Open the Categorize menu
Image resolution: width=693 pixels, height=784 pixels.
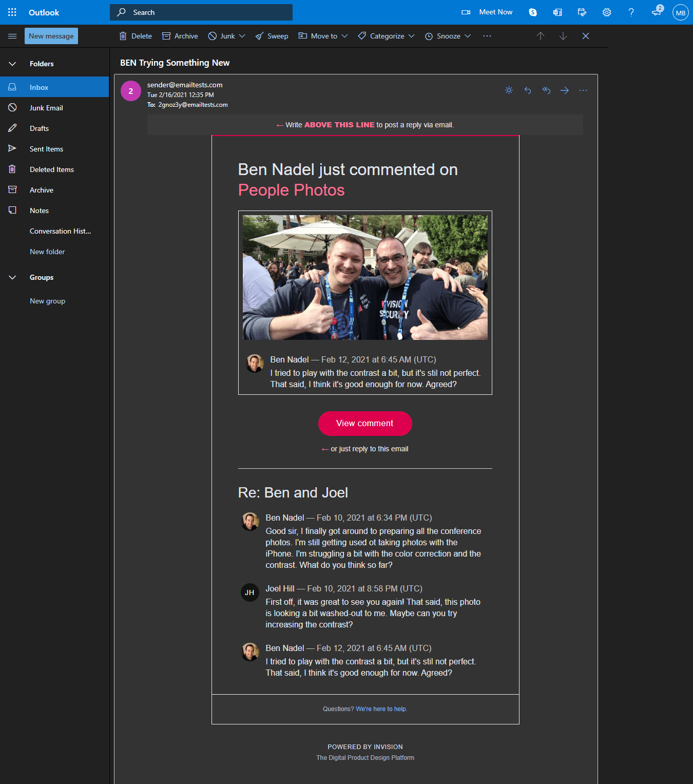(413, 36)
